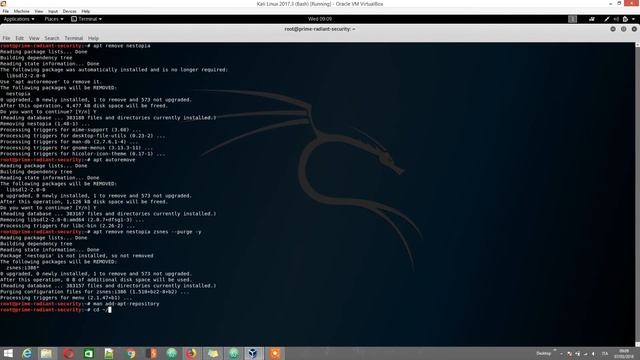Open the terminal File menu

click(x=7, y=38)
